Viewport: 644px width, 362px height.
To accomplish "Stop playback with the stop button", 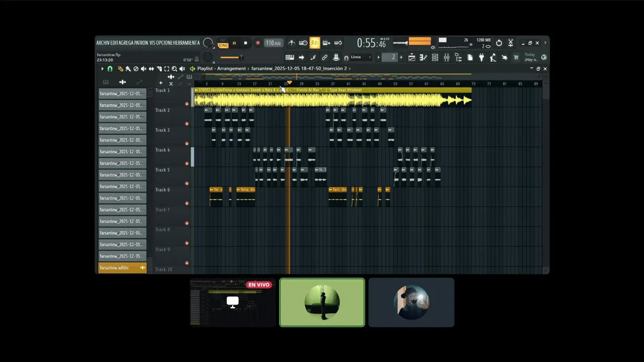I will click(x=246, y=43).
